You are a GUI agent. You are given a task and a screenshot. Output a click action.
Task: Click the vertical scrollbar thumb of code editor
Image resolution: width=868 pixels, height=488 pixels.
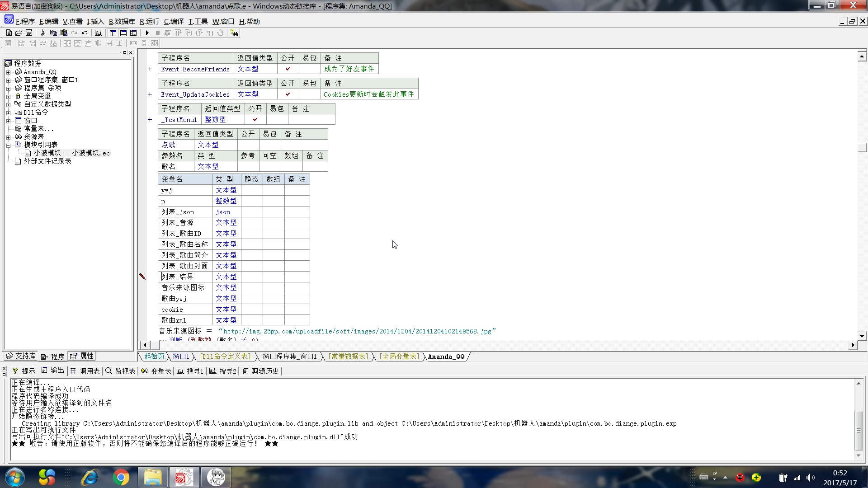coord(862,147)
